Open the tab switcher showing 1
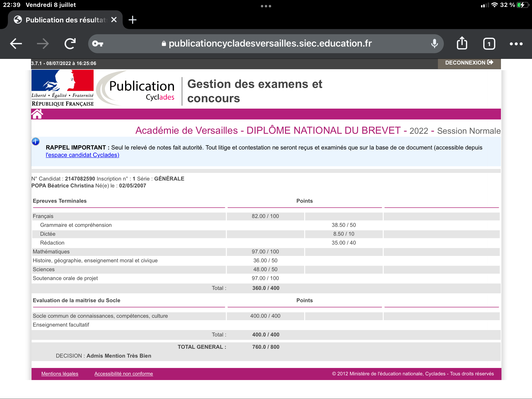Viewport: 532px width, 399px height. coord(489,44)
